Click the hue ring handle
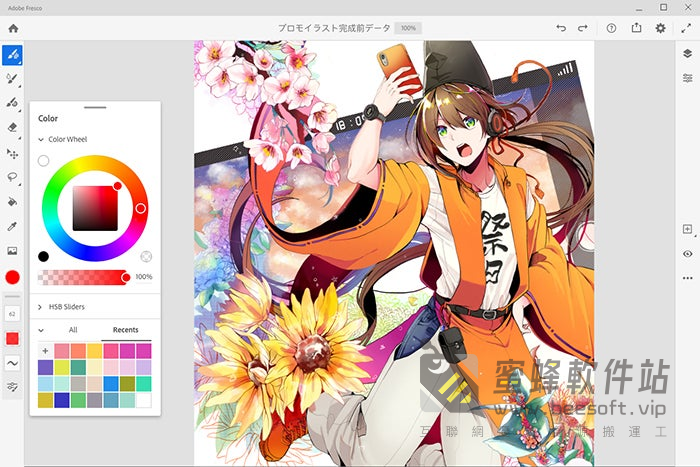This screenshot has height=467, width=700. [x=140, y=208]
